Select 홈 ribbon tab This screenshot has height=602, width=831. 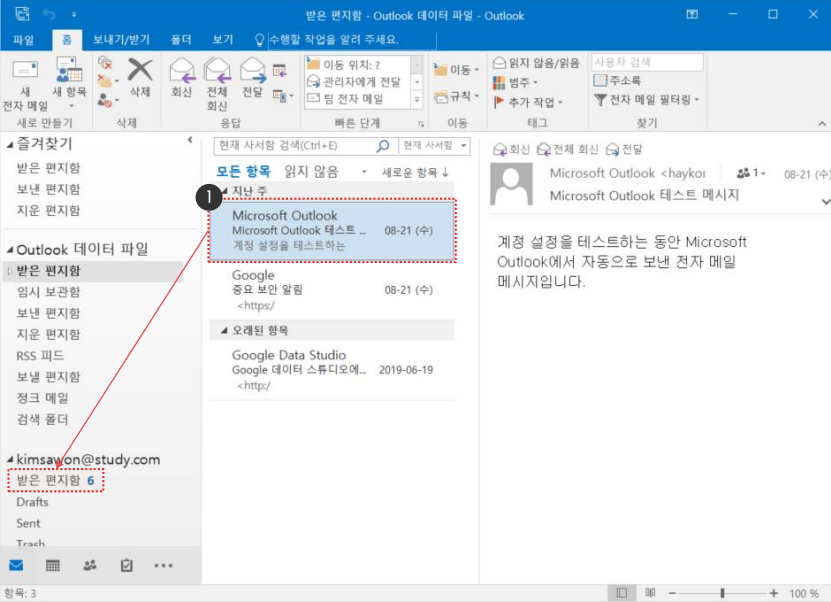67,40
